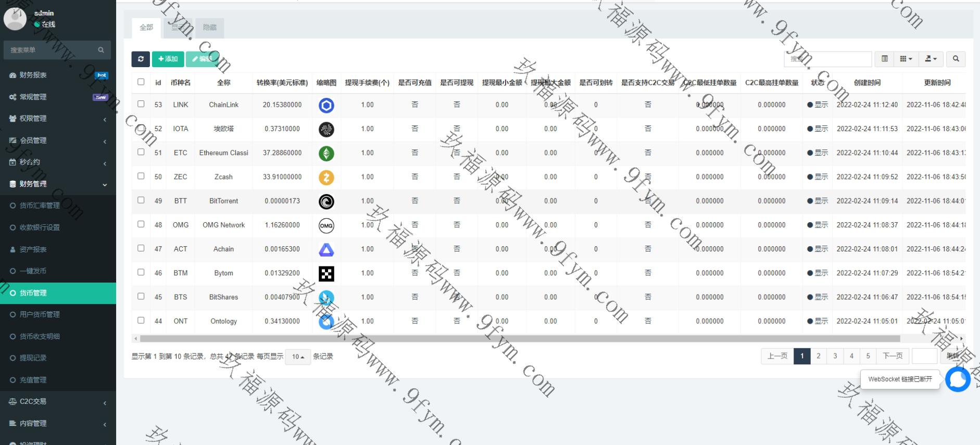The image size is (980, 445).
Task: Click the green 添加 button
Action: (168, 59)
